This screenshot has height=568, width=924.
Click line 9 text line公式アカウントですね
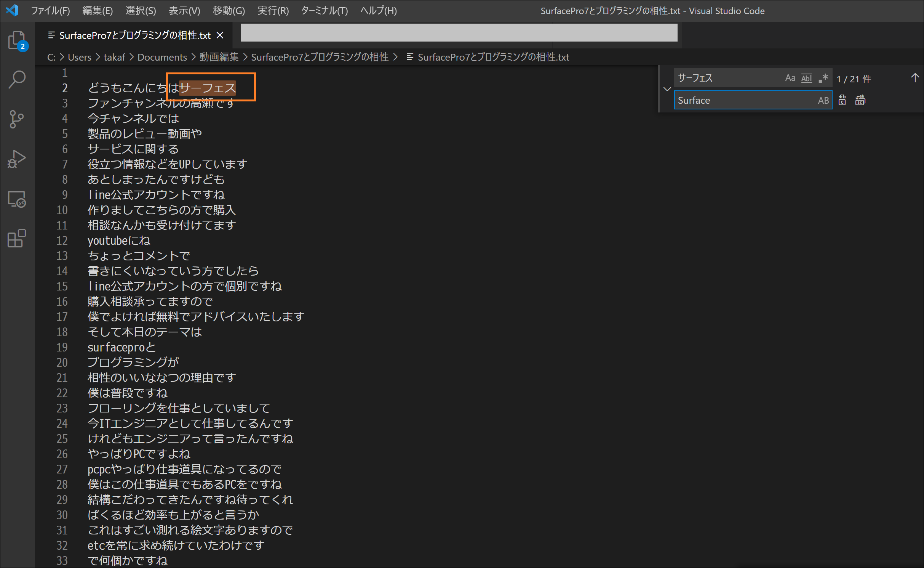pos(156,195)
